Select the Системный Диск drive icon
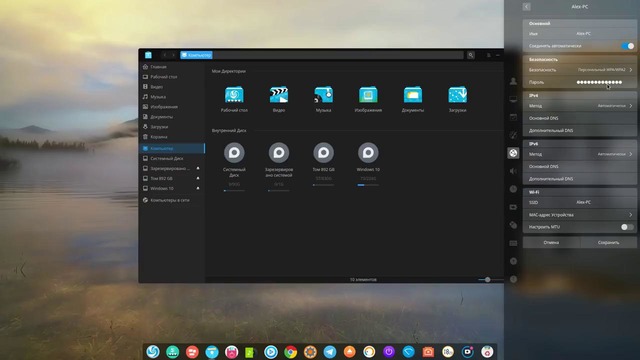The width and height of the screenshot is (640, 360). 234,153
